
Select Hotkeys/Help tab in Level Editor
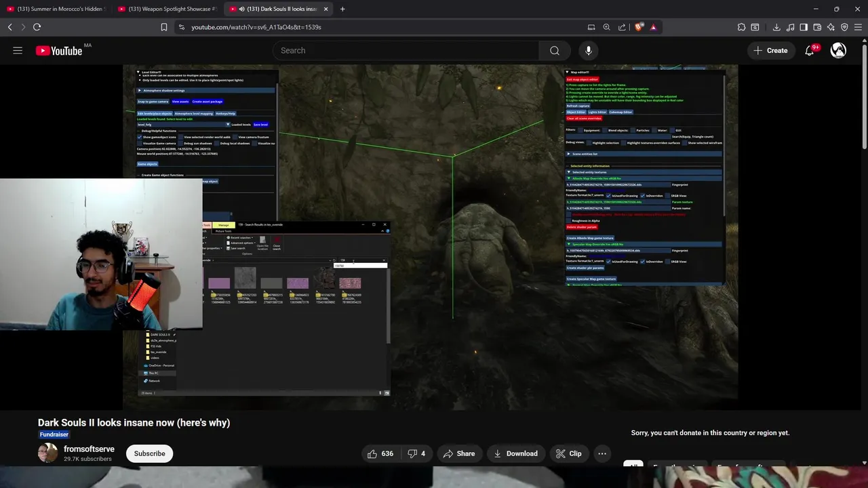tap(226, 113)
